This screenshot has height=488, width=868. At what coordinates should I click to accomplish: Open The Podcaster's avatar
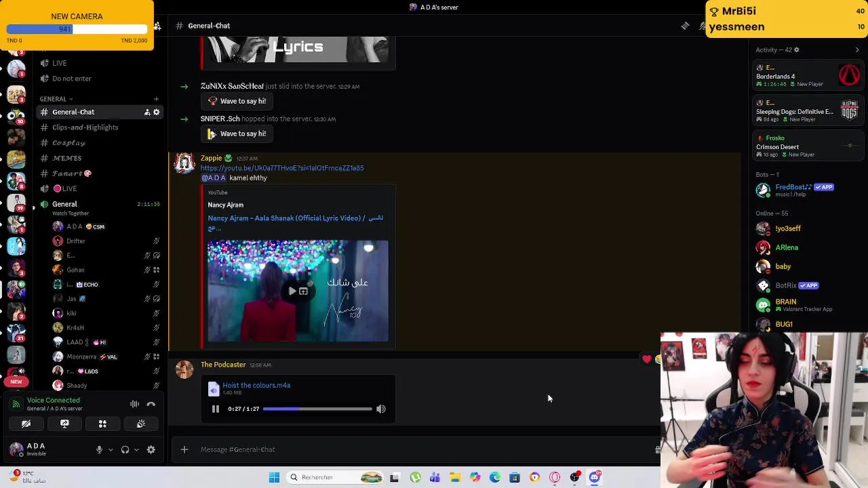pos(184,369)
